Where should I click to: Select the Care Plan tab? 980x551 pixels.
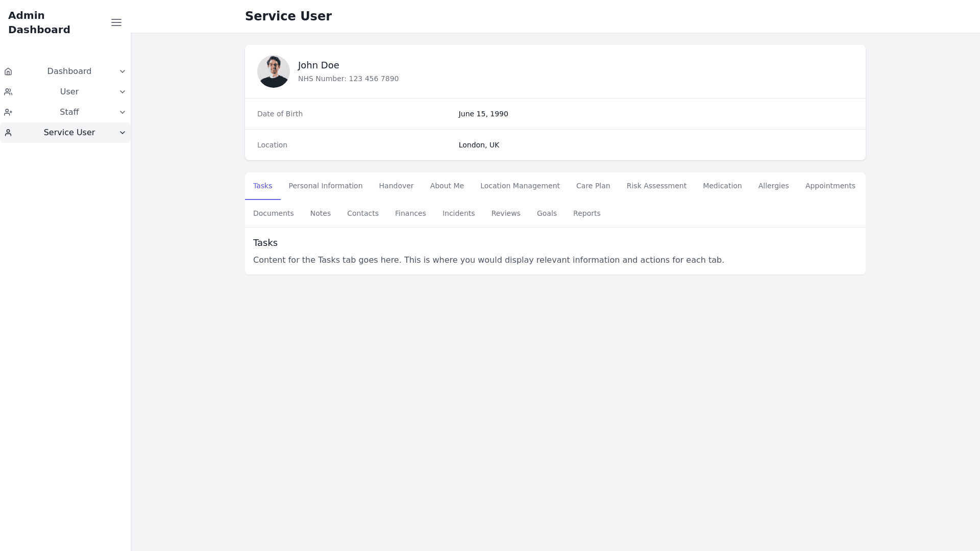pyautogui.click(x=593, y=186)
